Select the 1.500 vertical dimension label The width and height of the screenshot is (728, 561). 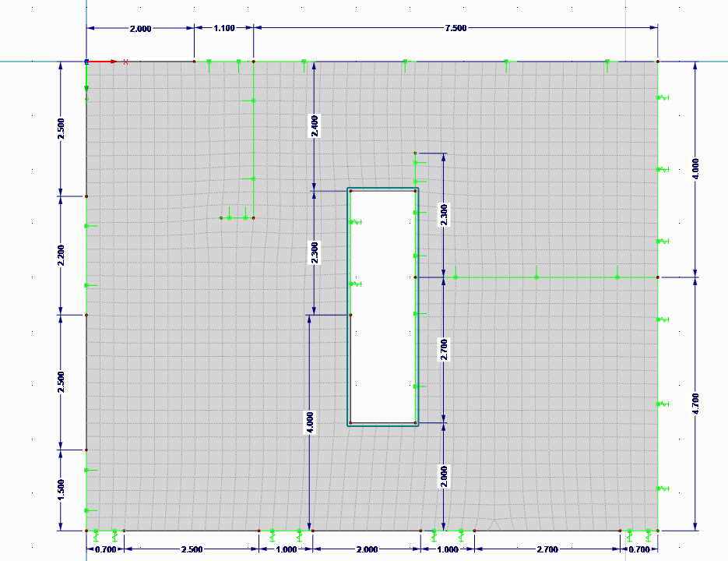click(61, 490)
